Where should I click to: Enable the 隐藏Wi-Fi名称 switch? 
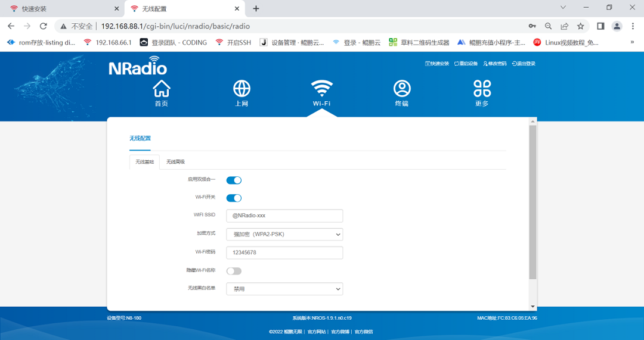pos(234,271)
